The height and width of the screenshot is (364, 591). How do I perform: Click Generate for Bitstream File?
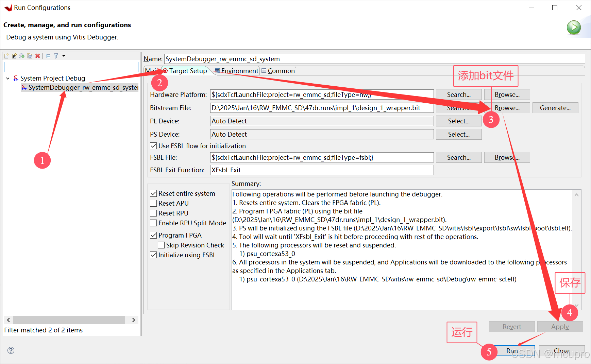[x=555, y=108]
